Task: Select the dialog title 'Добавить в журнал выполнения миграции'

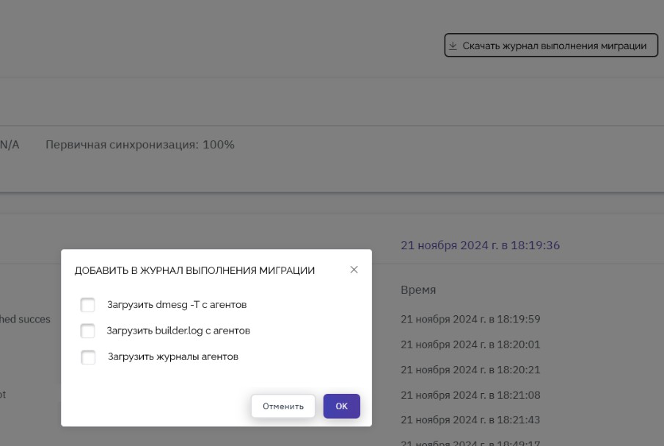Action: [x=195, y=271]
